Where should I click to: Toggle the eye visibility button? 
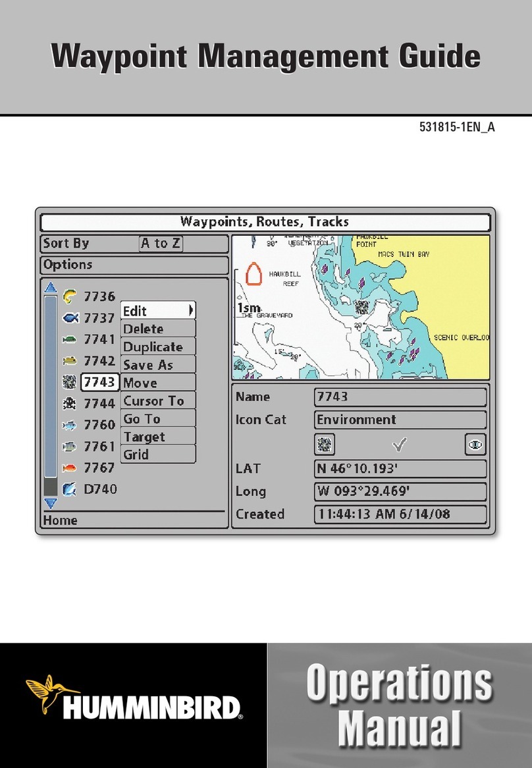click(475, 444)
